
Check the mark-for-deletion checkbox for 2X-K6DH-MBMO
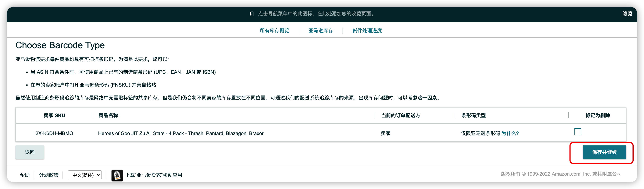pos(577,131)
